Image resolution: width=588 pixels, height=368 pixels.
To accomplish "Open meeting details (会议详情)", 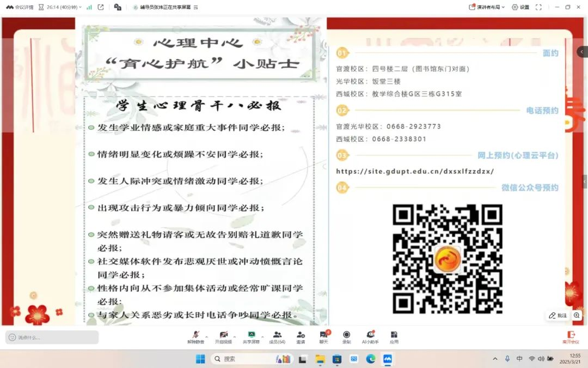I will (x=20, y=7).
